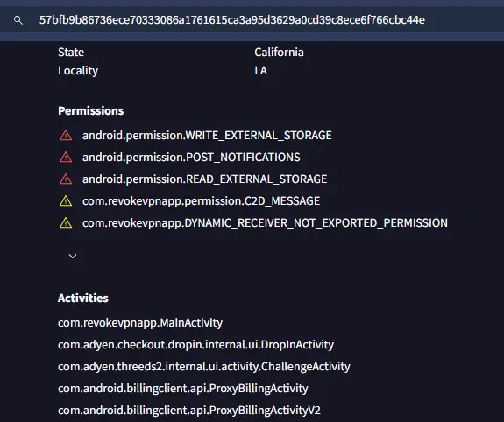Click red warning icon beside WRITE_EXTERNAL_STORAGE

point(66,136)
